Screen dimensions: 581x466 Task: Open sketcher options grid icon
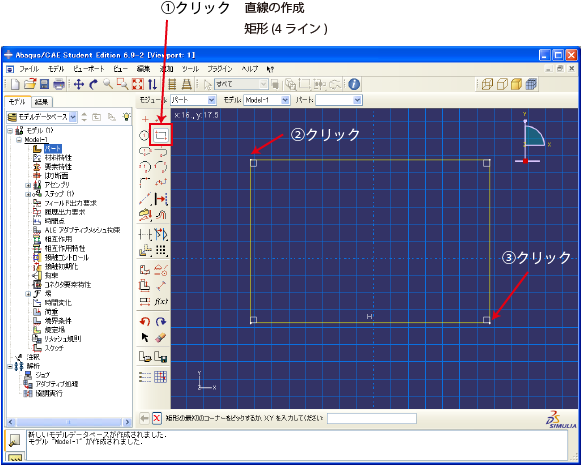click(x=161, y=377)
